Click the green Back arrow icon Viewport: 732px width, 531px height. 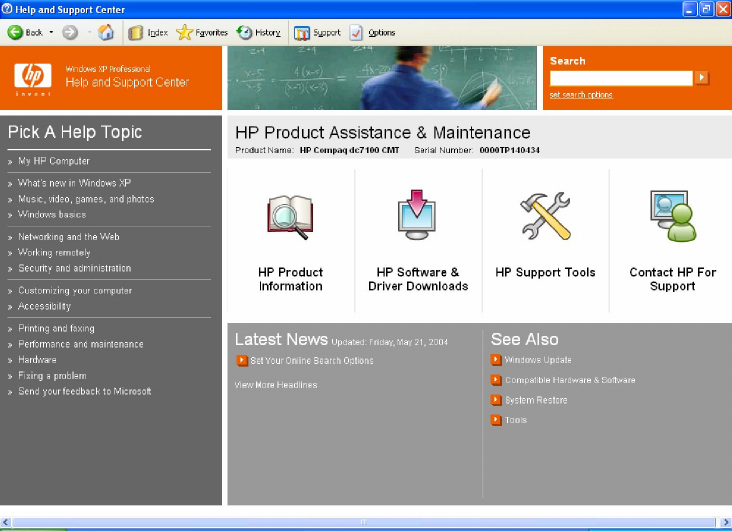click(x=14, y=32)
